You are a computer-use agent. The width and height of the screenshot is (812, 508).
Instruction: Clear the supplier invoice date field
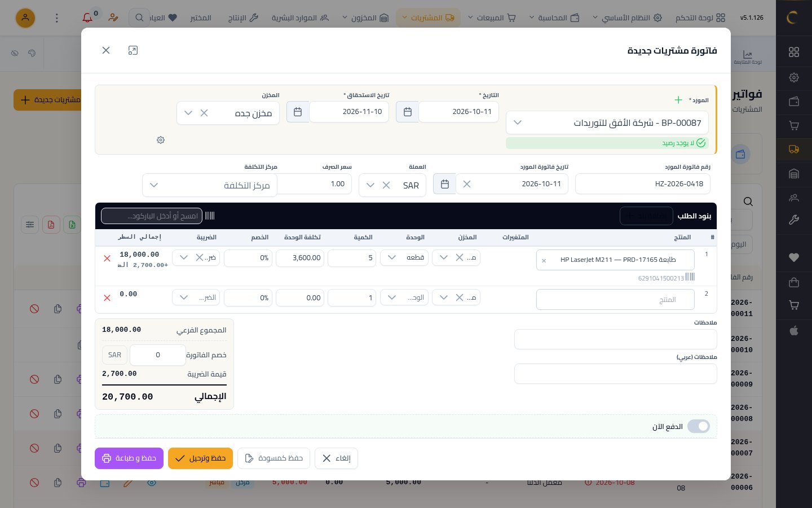click(x=467, y=184)
